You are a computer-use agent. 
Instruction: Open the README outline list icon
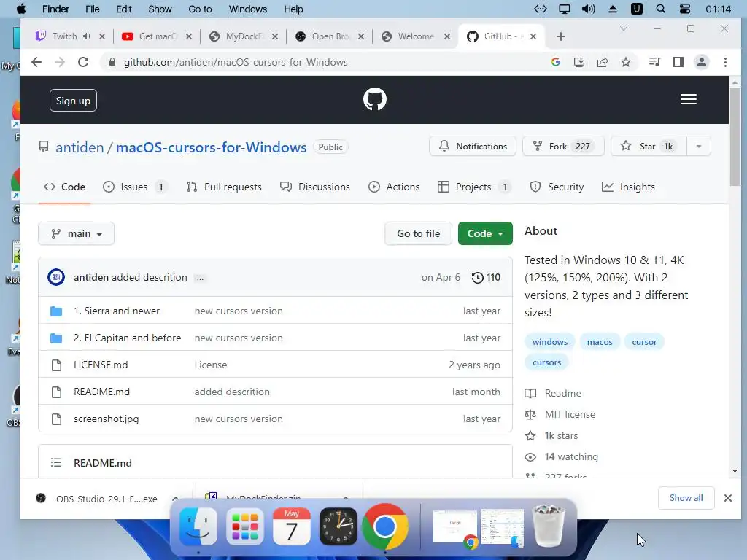(x=56, y=463)
